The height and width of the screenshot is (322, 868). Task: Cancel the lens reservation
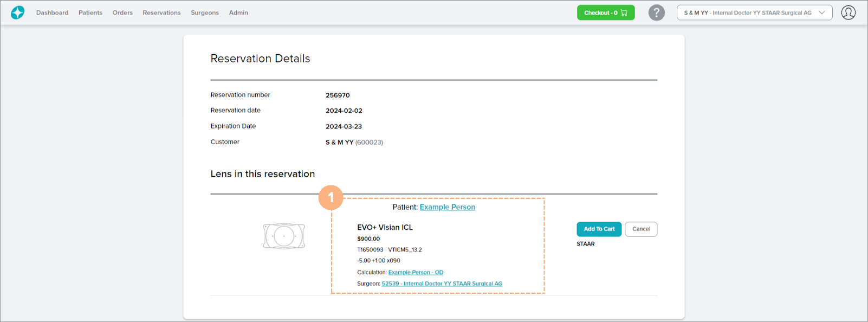(x=640, y=229)
